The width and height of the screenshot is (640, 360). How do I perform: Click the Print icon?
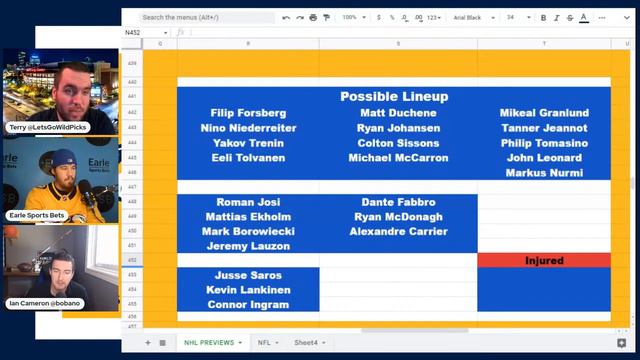point(313,18)
